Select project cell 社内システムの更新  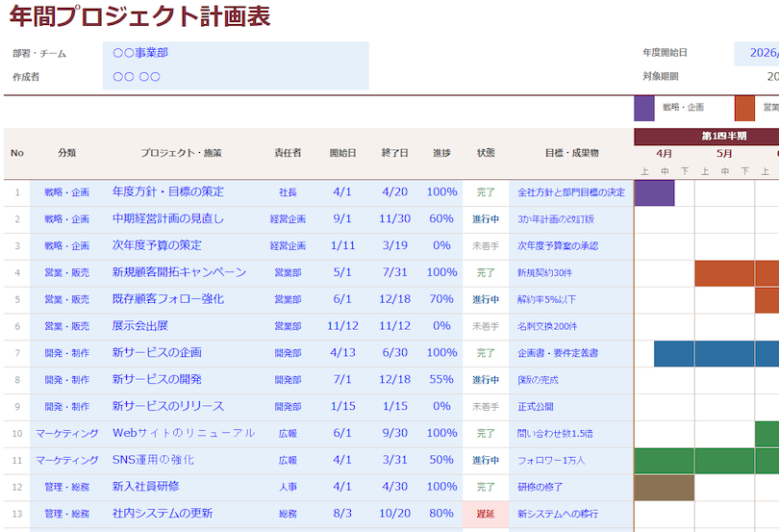183,515
